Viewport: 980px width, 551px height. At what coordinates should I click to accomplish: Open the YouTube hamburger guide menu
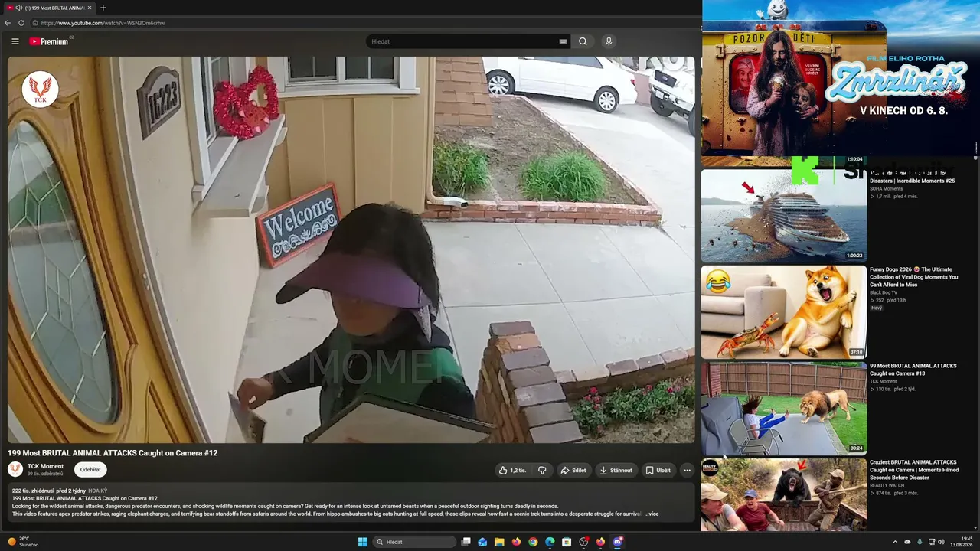[15, 41]
